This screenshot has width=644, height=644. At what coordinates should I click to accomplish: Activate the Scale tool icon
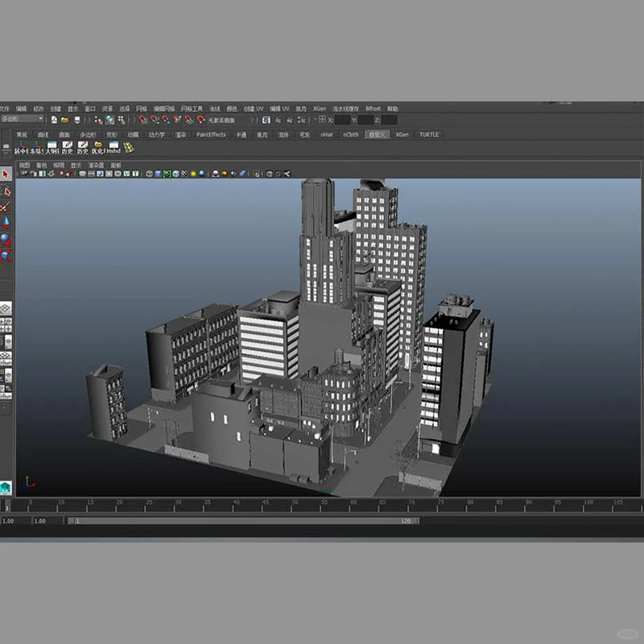[x=6, y=255]
